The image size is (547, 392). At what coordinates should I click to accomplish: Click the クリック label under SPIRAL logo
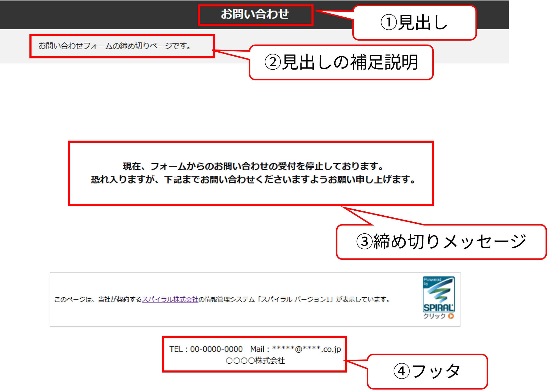[x=434, y=316]
